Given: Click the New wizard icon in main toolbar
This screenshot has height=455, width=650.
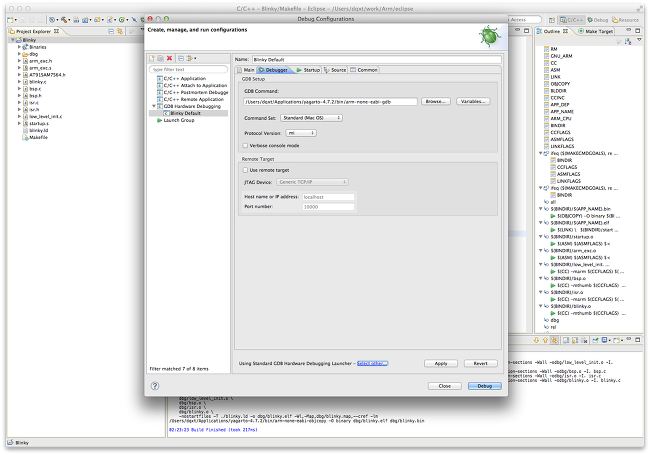Looking at the screenshot, I should [12, 19].
